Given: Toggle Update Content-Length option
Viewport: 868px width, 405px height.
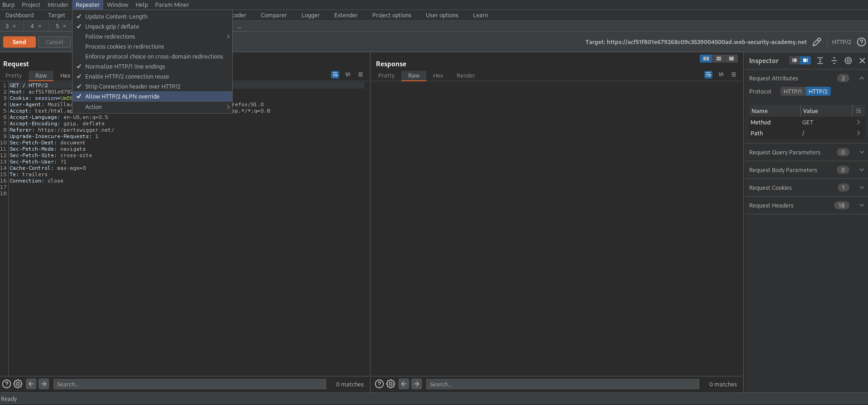Looking at the screenshot, I should [152, 16].
